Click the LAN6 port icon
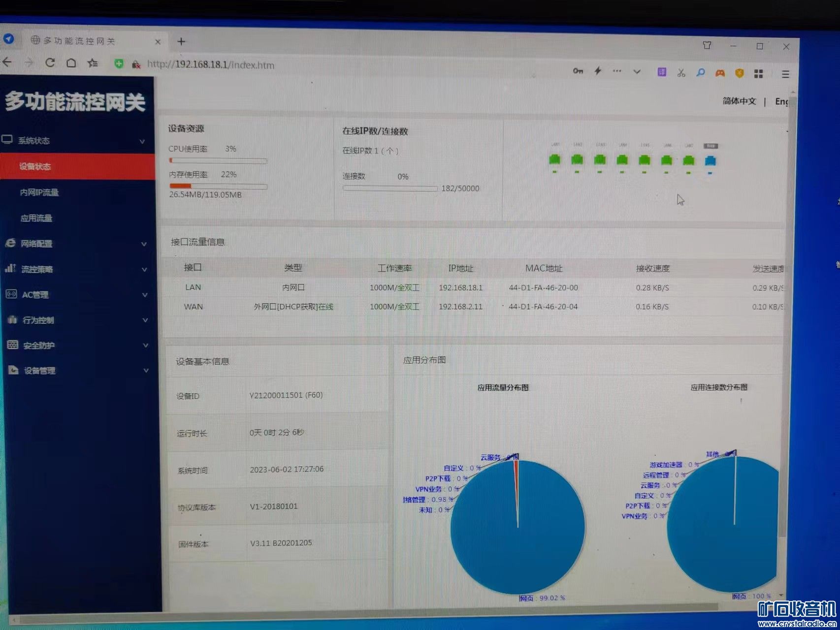Viewport: 840px width, 630px height. [667, 160]
